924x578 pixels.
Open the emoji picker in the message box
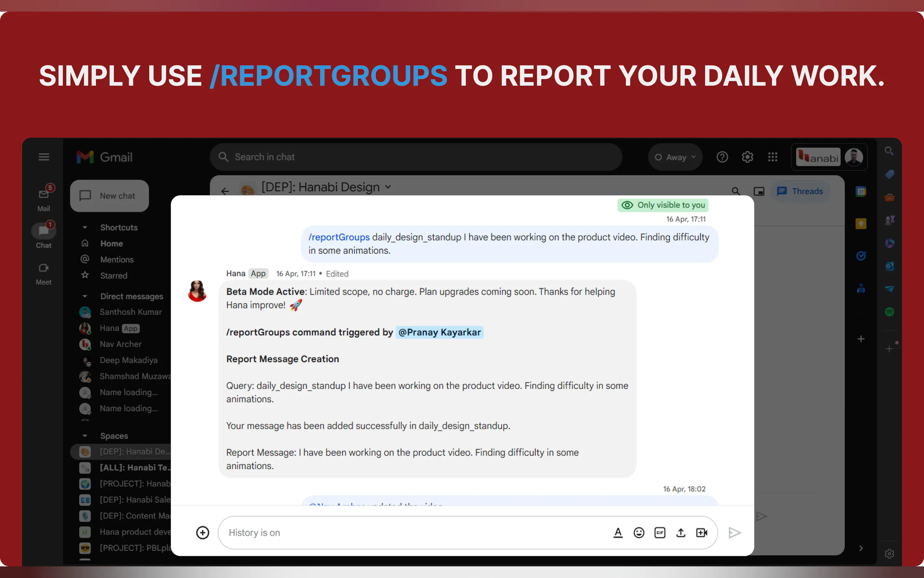639,533
